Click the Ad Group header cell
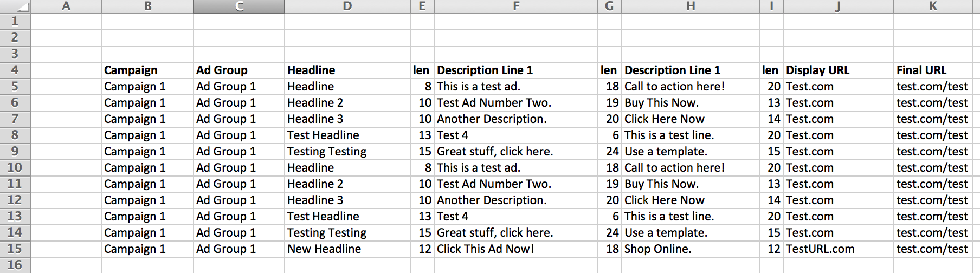 pyautogui.click(x=239, y=70)
